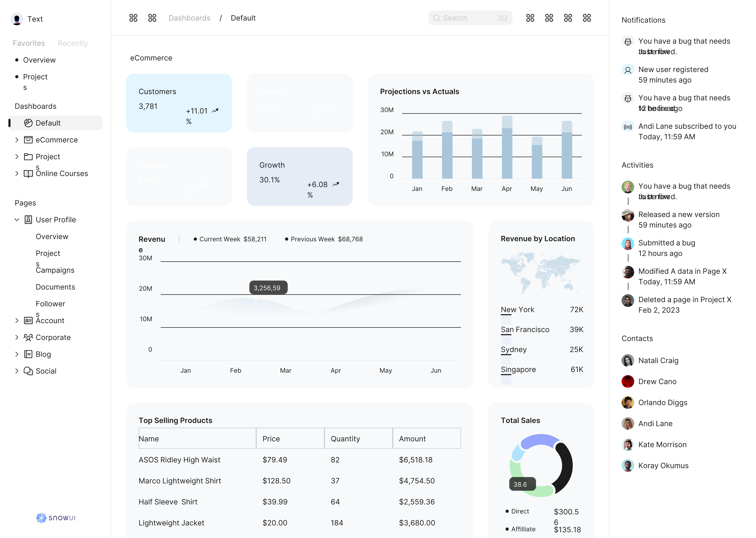Image resolution: width=756 pixels, height=538 pixels.
Task: Click avatar beside Deleted a page in Project X
Action: (x=628, y=301)
